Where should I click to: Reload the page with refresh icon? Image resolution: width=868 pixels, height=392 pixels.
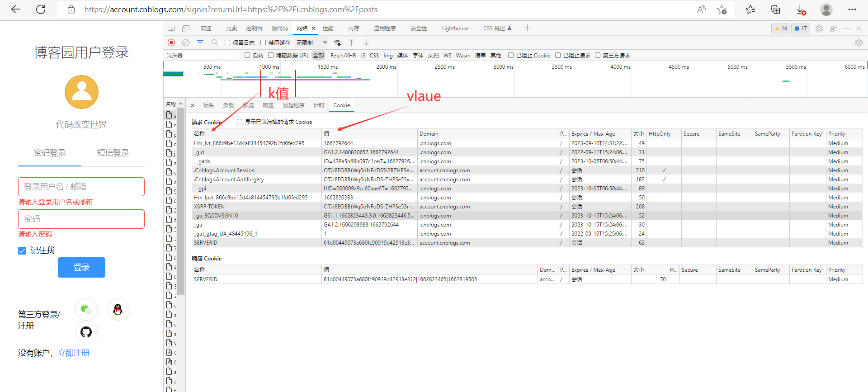click(41, 9)
